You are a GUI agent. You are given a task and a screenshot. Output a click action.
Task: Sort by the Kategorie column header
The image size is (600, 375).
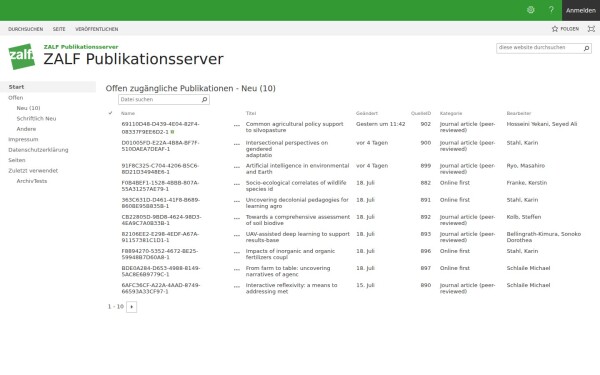(x=451, y=113)
